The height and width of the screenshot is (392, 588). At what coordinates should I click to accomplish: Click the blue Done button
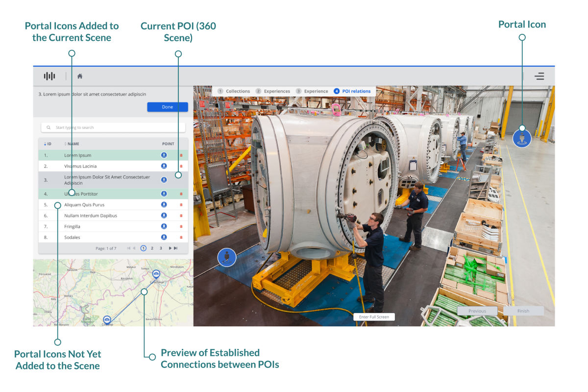click(168, 107)
